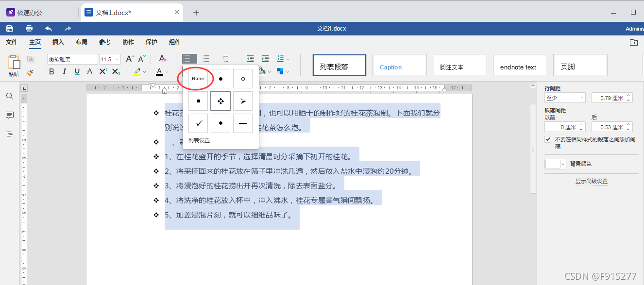Apply the 脚注文本 style
The width and height of the screenshot is (644, 285).
pos(460,65)
